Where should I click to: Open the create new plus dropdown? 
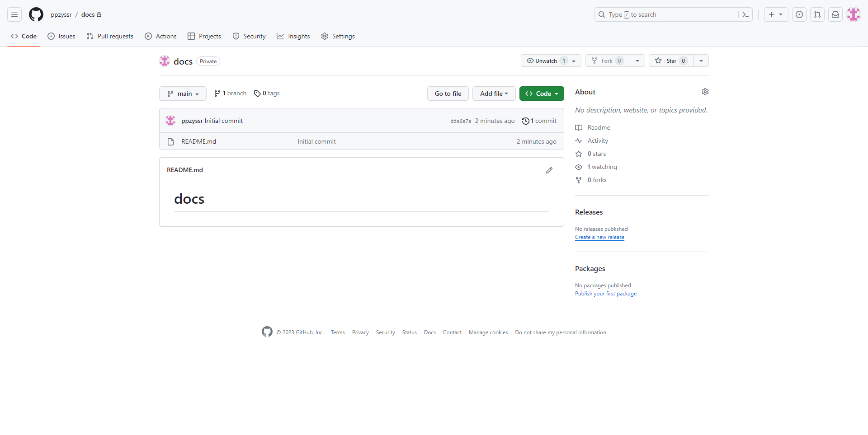point(776,14)
